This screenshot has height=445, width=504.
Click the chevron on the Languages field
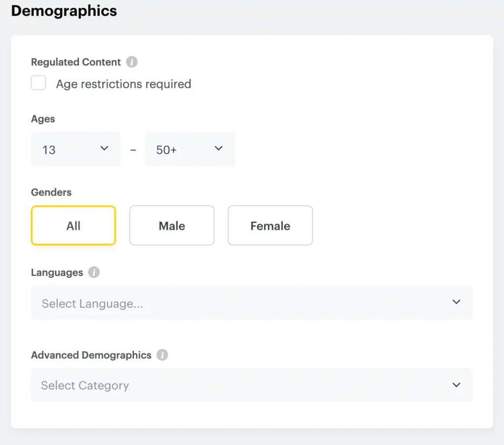point(456,302)
